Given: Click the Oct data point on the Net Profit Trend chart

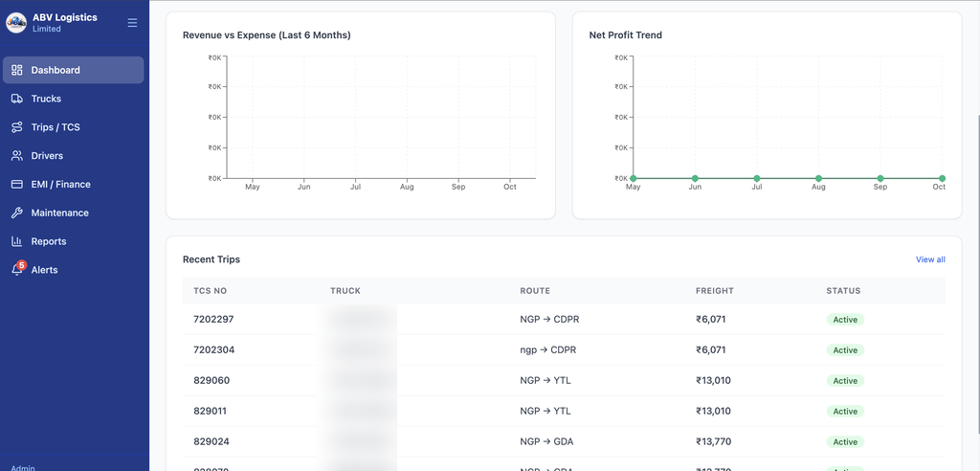Looking at the screenshot, I should coord(942,178).
